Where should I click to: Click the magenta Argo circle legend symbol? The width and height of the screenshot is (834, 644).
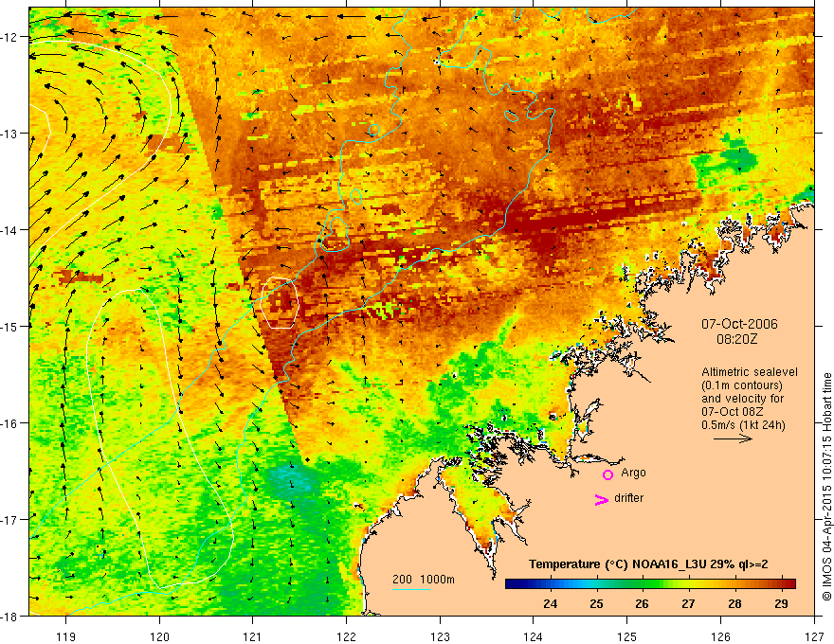tap(607, 474)
